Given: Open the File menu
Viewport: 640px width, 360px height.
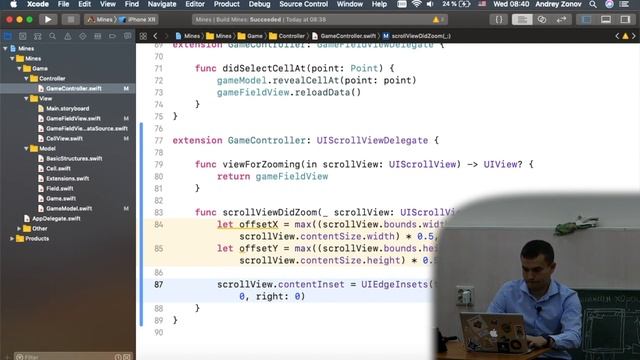Looking at the screenshot, I should [63, 4].
